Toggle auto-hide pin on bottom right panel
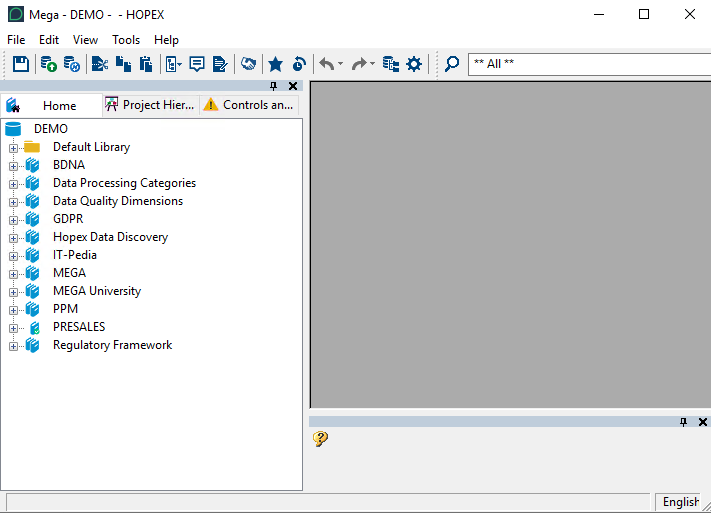Viewport: 711px width, 513px height. (684, 422)
